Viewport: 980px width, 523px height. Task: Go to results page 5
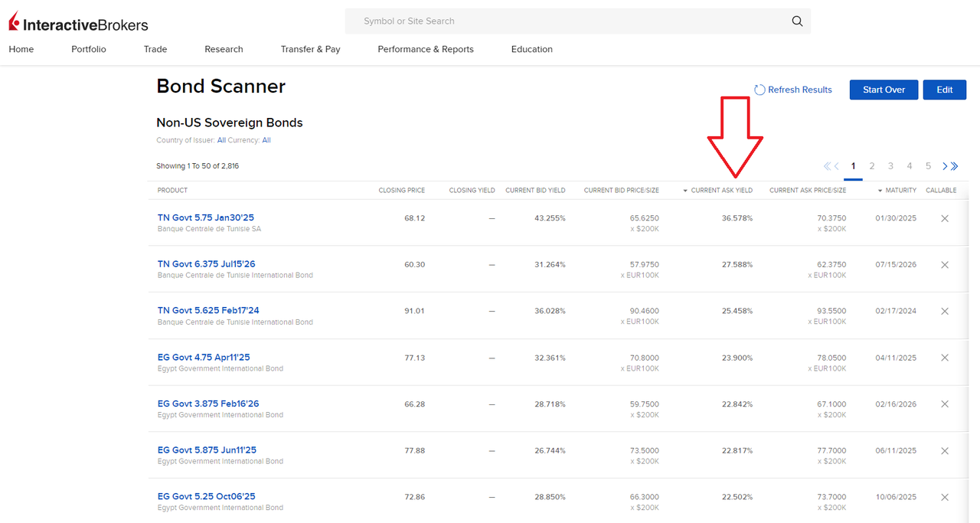[x=928, y=166]
